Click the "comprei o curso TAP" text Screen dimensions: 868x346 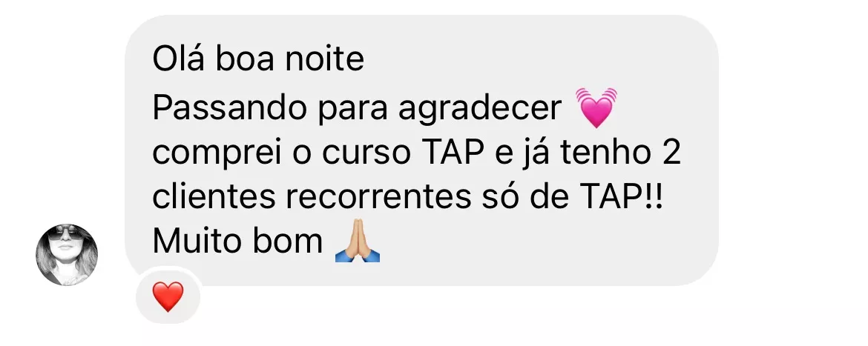318,153
